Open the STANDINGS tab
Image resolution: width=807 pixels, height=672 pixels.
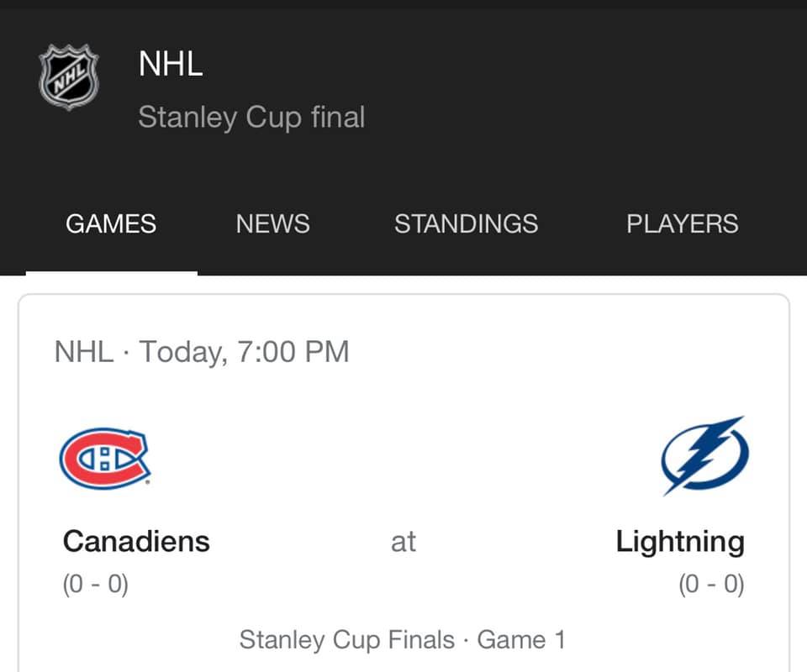point(467,223)
